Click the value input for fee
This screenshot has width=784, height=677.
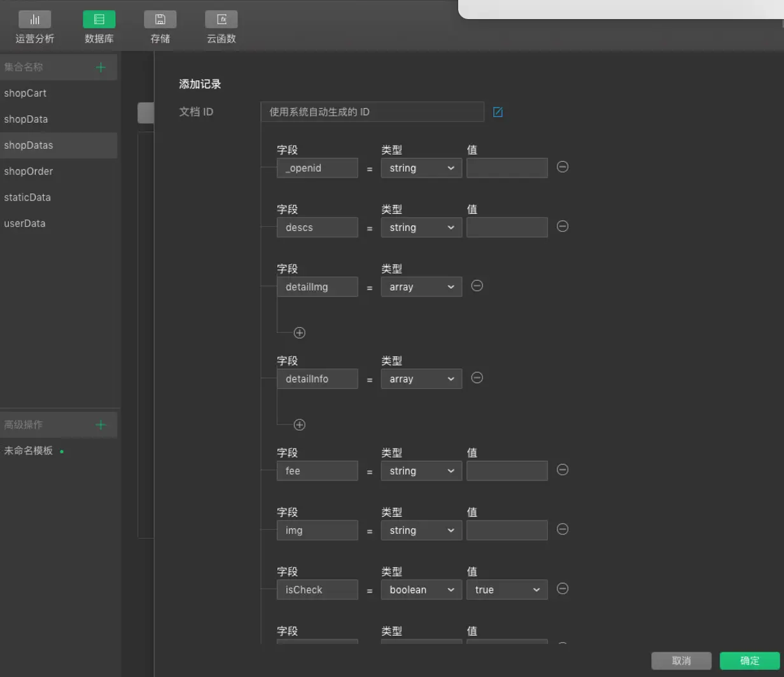(507, 471)
